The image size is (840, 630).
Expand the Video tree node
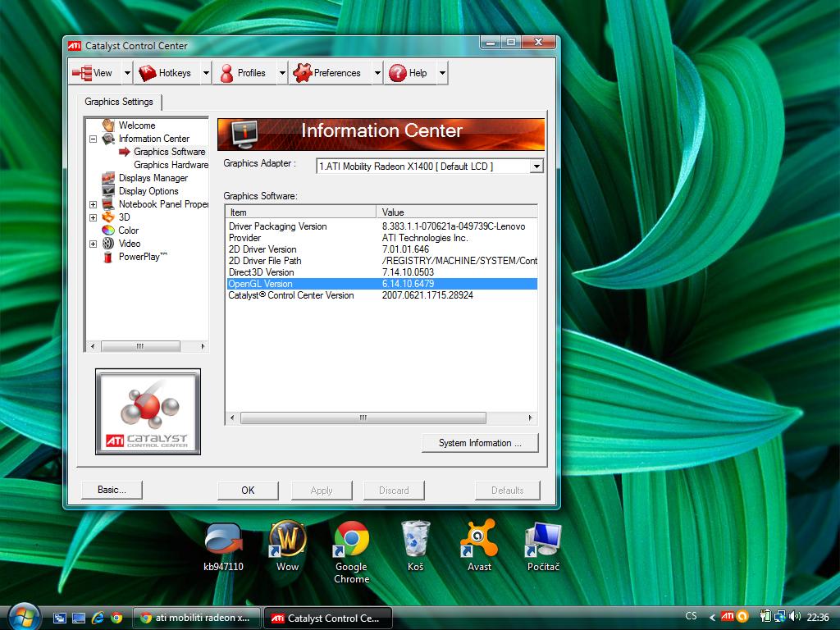click(x=94, y=244)
